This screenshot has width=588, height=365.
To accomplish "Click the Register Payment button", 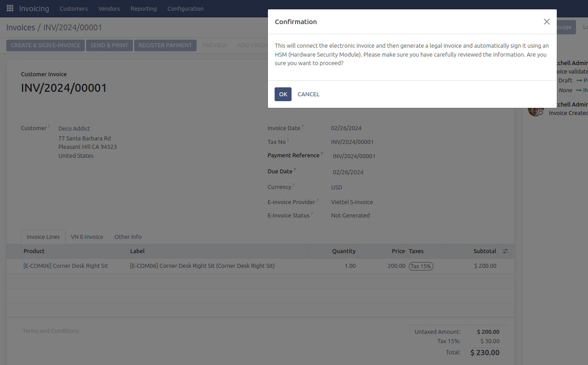I will (x=165, y=45).
